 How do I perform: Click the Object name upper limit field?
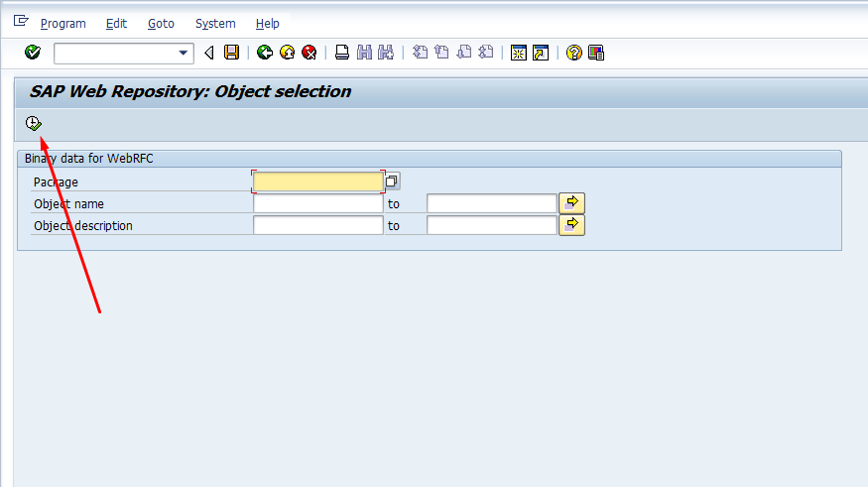(x=492, y=203)
